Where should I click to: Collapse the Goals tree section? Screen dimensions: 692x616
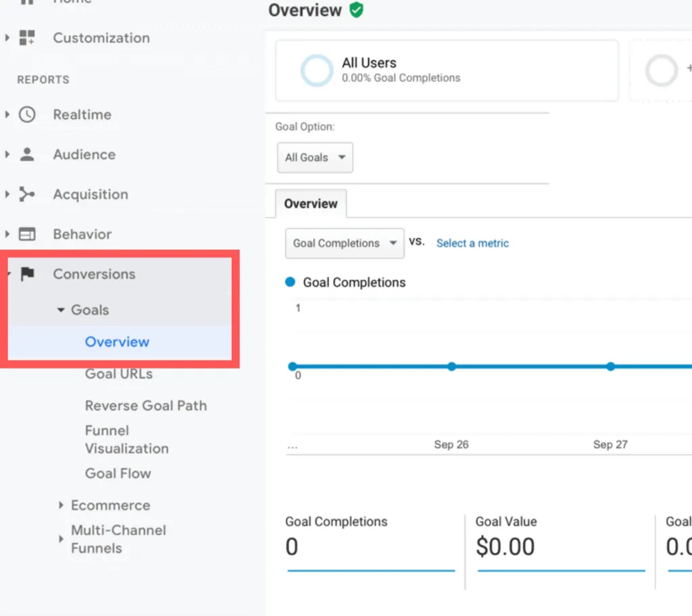point(61,310)
